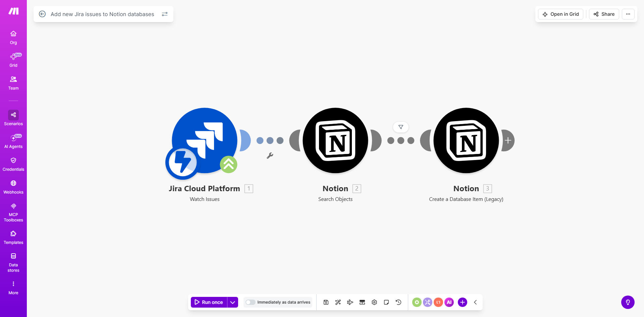Viewport: 644px width, 317px height.
Task: Open the Credentials page
Action: [13, 164]
